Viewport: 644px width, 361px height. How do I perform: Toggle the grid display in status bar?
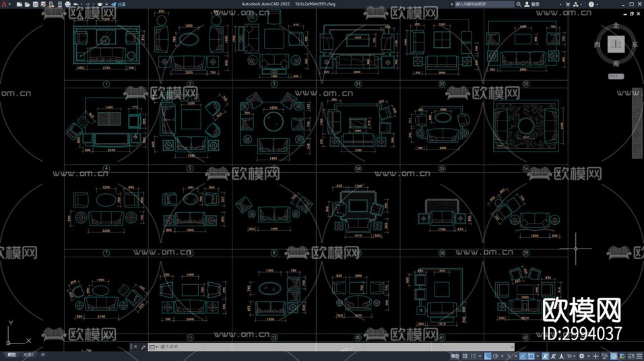465,356
